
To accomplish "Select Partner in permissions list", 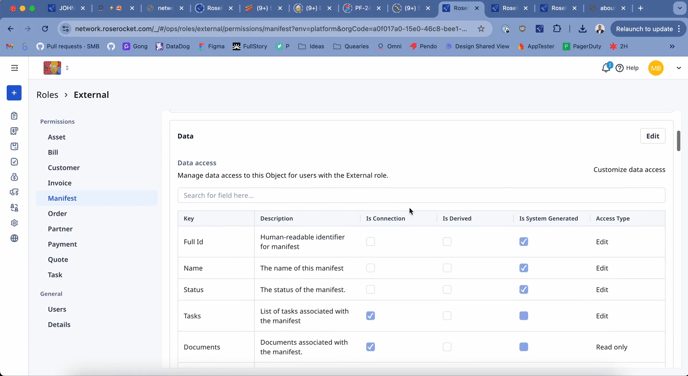I will click(x=60, y=229).
